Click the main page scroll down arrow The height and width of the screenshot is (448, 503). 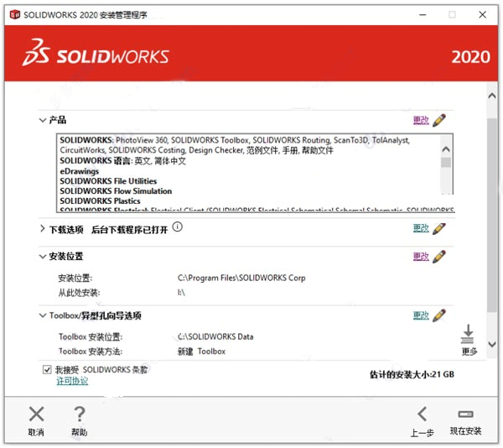492,344
